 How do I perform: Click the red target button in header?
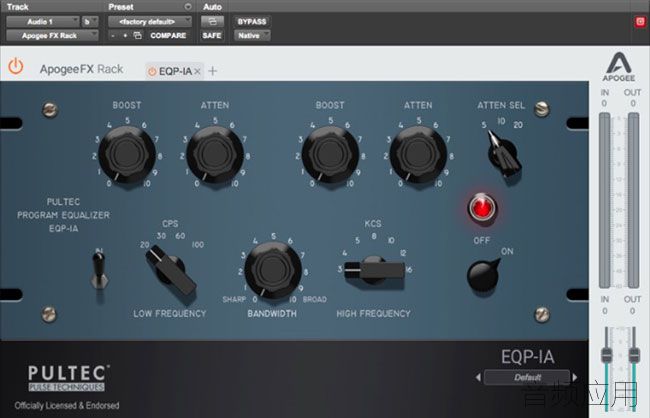tap(640, 22)
